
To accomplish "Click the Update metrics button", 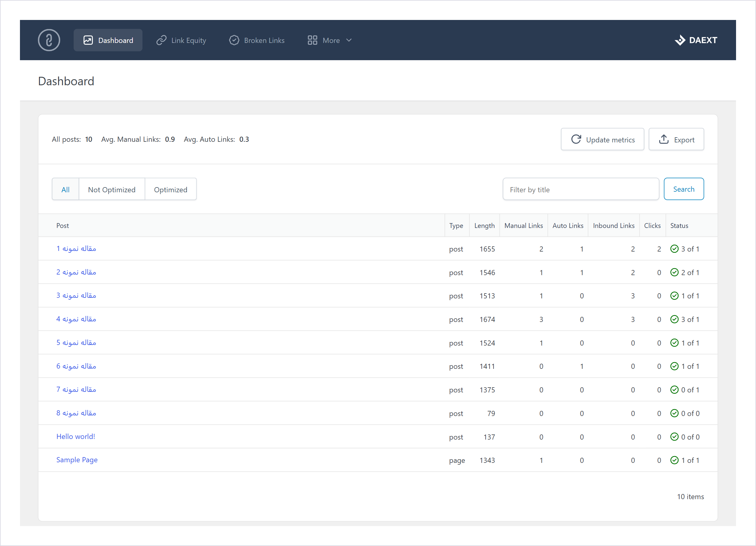I will pos(602,139).
